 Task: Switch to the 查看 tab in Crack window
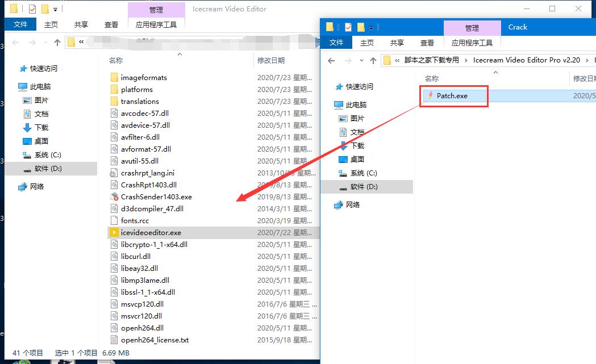[x=427, y=43]
